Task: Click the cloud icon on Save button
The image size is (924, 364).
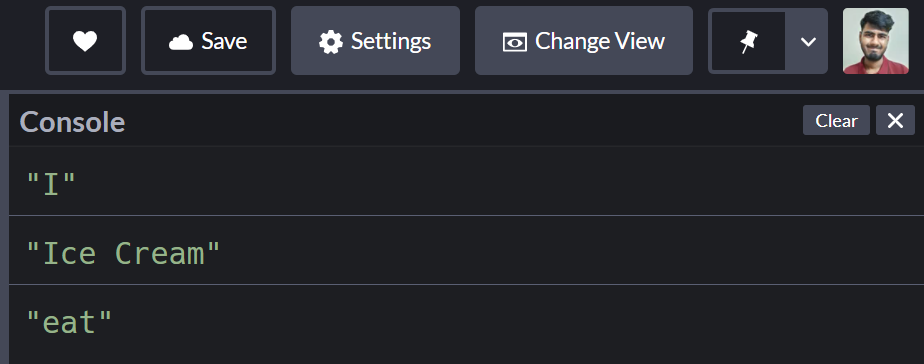Action: click(x=181, y=42)
